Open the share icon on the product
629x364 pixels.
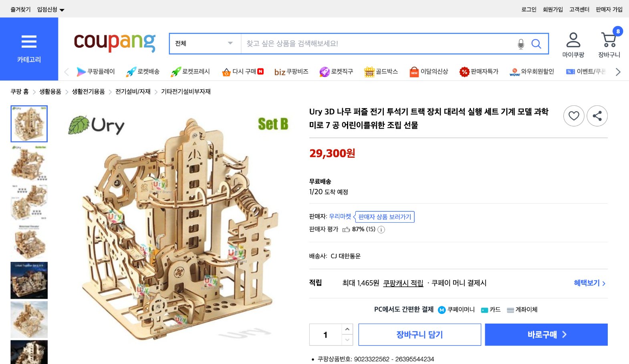pos(597,116)
